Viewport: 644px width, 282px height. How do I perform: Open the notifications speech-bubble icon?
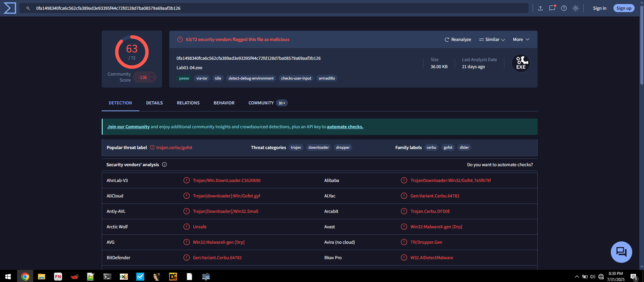[x=552, y=8]
